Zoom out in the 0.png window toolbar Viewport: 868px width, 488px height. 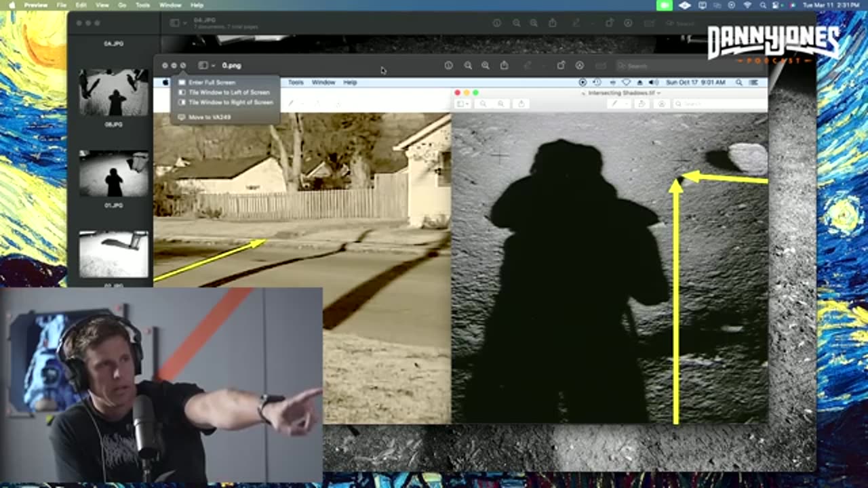tap(468, 66)
